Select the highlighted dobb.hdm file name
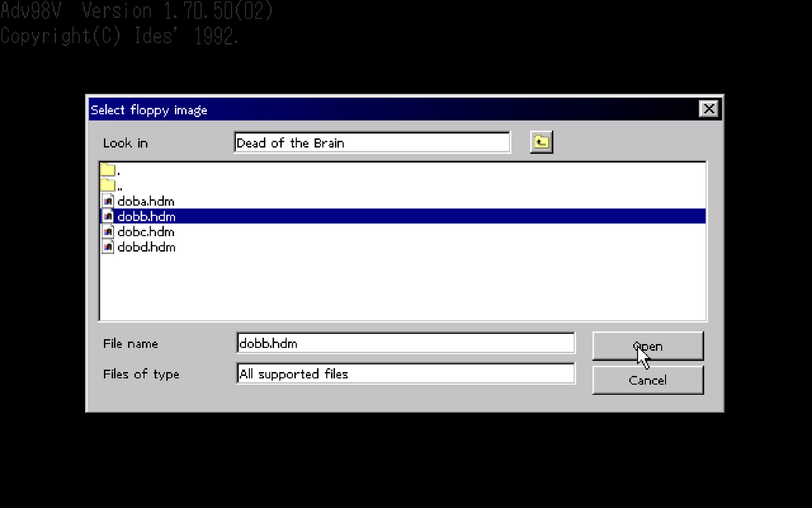The height and width of the screenshot is (508, 812). pyautogui.click(x=147, y=217)
